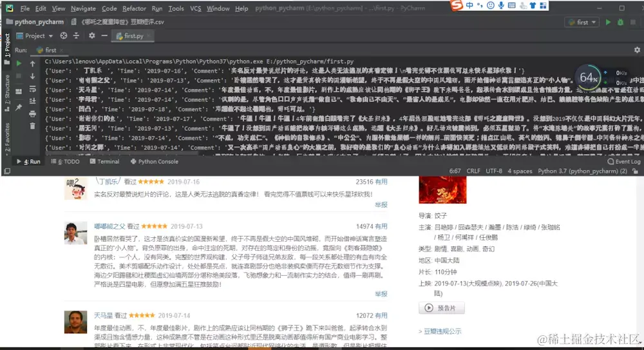644x350 pixels.
Task: Click the green Run button in top toolbar
Action: pyautogui.click(x=608, y=22)
